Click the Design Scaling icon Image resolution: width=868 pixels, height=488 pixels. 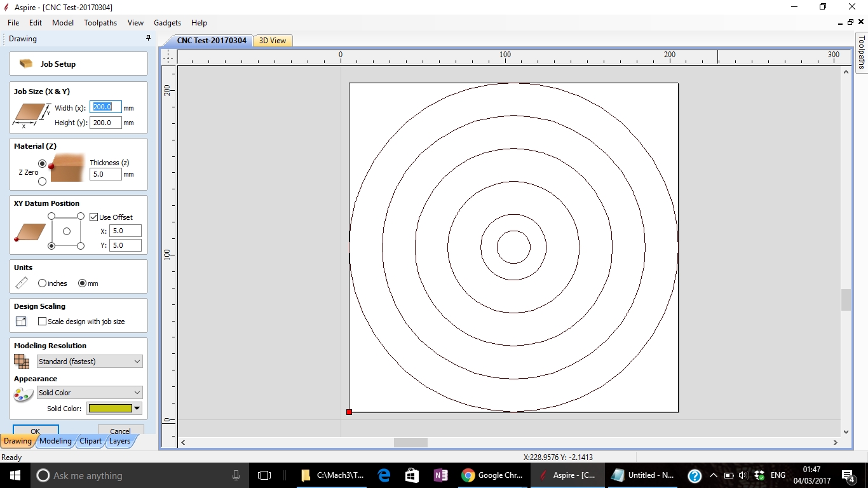[21, 322]
